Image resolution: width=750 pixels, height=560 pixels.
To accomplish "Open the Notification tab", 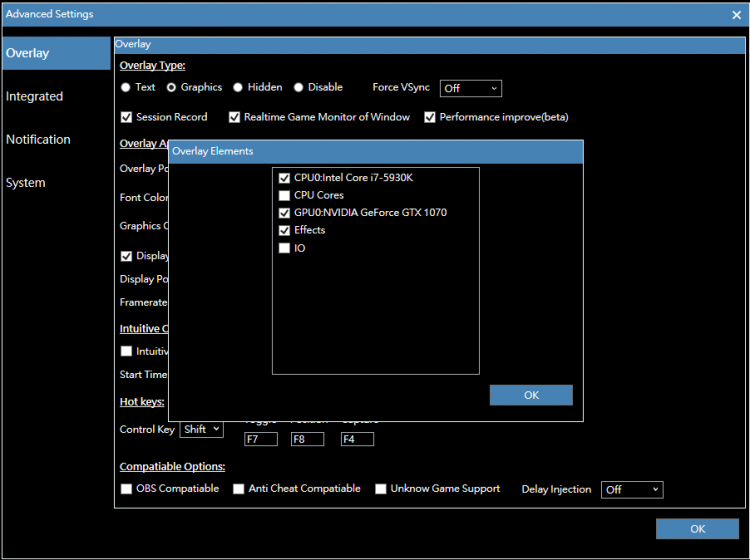I will tap(38, 139).
